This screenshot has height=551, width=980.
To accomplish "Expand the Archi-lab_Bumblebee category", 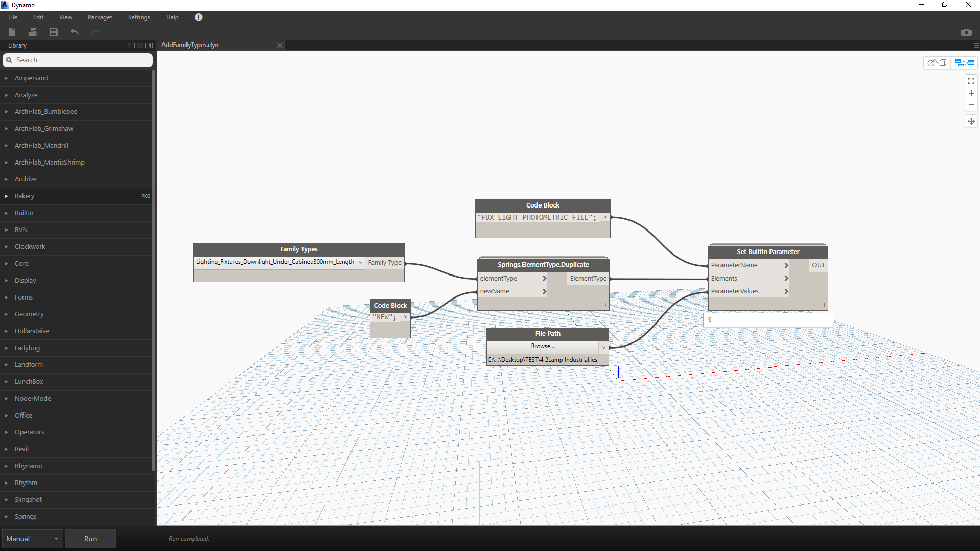I will [77, 112].
